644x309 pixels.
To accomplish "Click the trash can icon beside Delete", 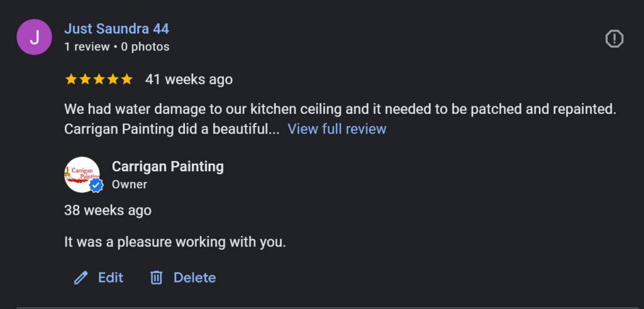I will 157,278.
